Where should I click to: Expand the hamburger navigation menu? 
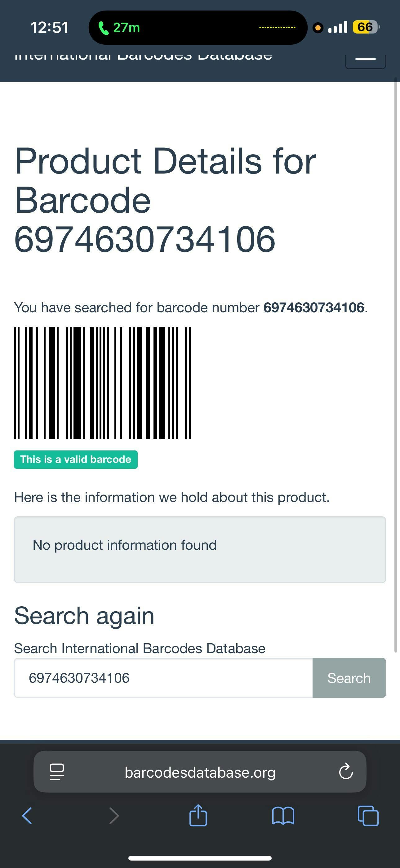pyautogui.click(x=365, y=59)
